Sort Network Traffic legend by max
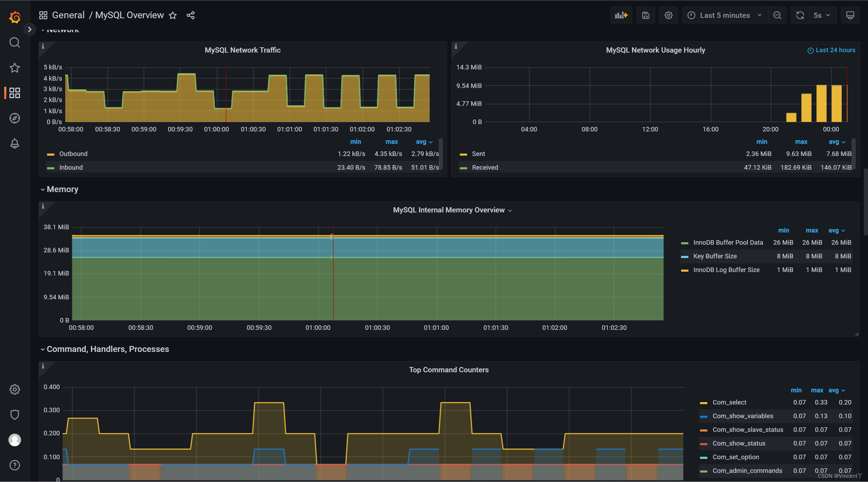Screen dimensions: 868x482 tap(391, 142)
